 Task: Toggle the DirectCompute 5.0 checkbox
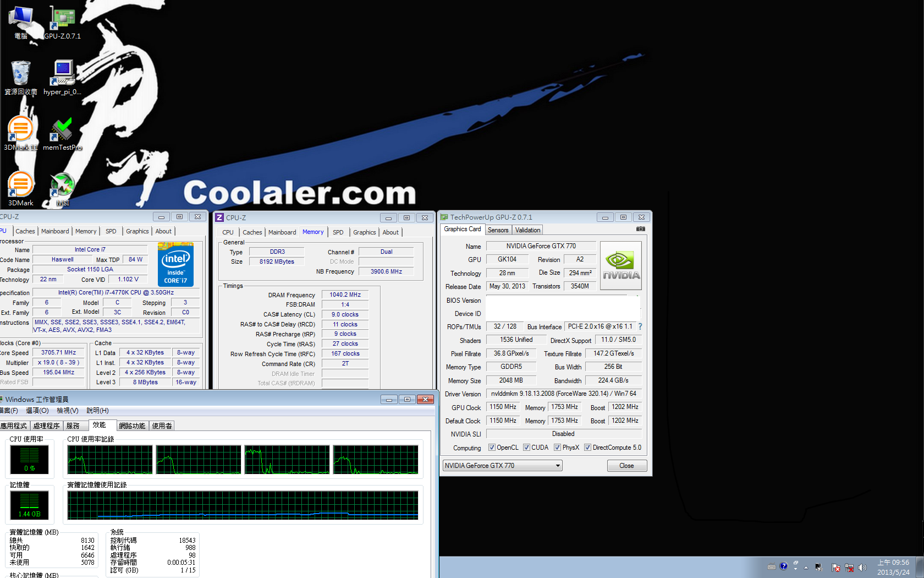587,448
